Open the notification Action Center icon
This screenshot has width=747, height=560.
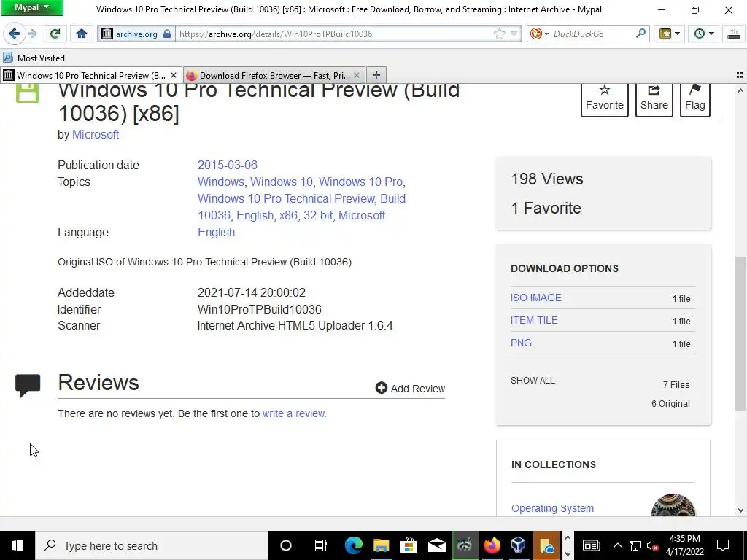pyautogui.click(x=723, y=545)
